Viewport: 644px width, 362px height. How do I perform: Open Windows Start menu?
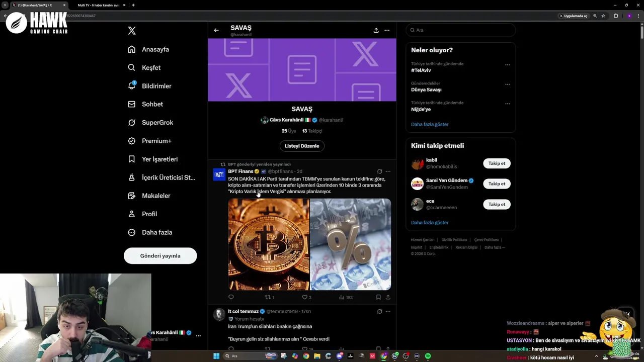click(x=216, y=356)
